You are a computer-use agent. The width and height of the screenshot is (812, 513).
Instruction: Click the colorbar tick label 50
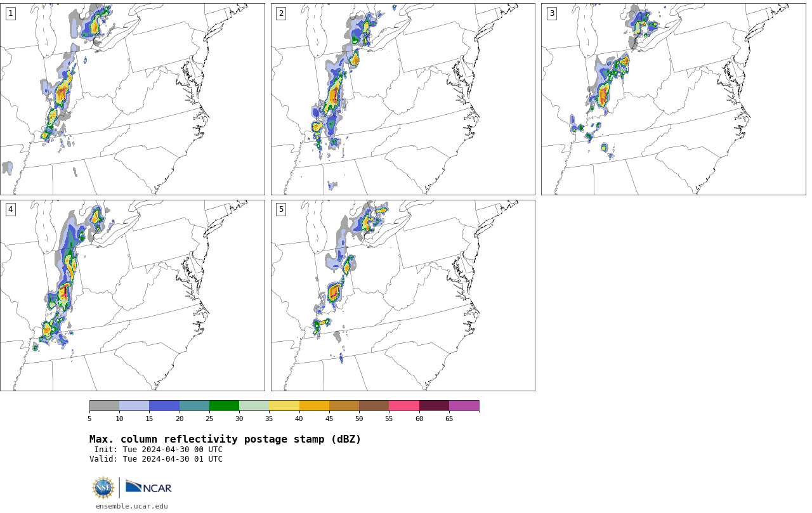(x=359, y=419)
